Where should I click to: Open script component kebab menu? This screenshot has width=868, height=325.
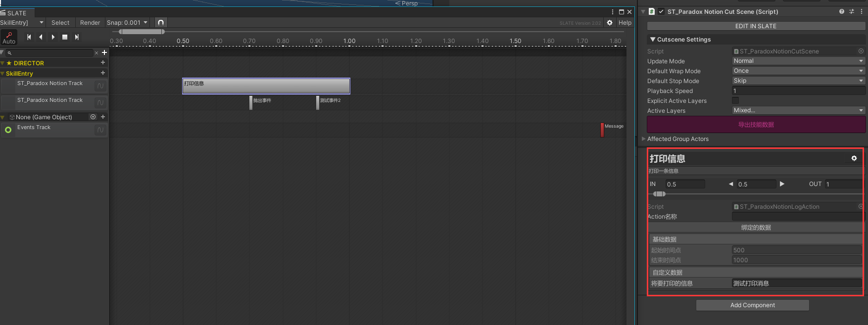(862, 11)
